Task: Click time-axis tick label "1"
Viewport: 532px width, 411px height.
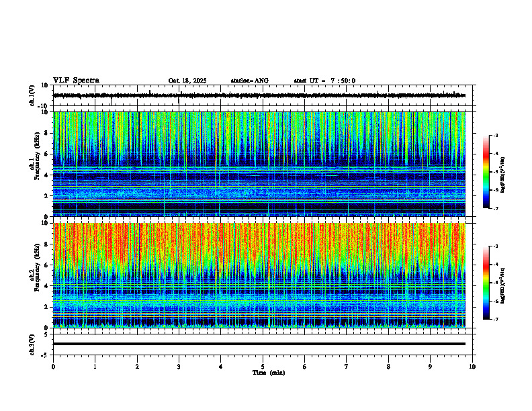Action: tap(95, 367)
